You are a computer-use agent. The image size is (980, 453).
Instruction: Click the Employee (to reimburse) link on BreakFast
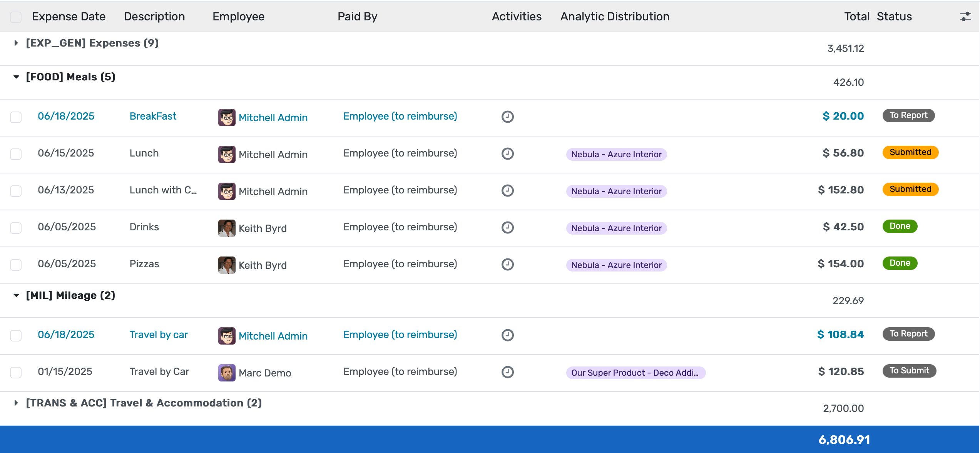(x=400, y=116)
